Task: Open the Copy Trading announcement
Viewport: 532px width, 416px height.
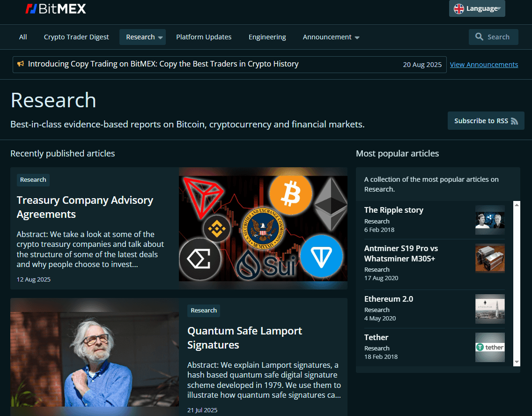Action: point(163,64)
